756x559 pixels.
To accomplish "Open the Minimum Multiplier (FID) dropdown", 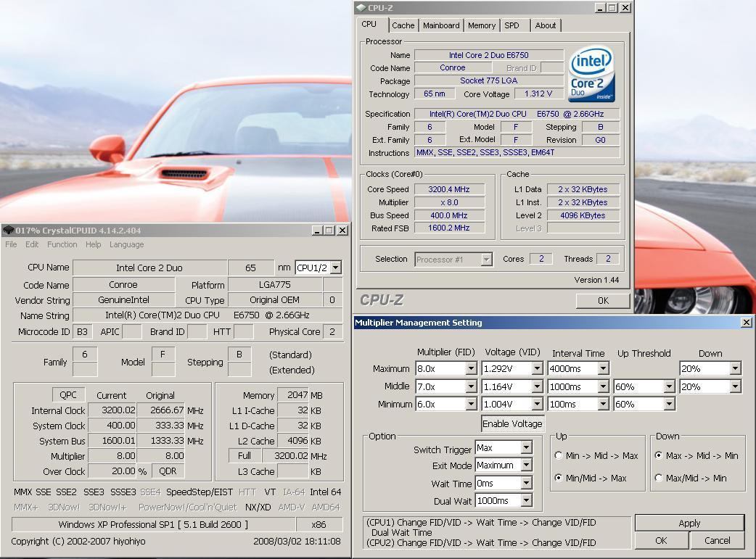I will [x=471, y=405].
